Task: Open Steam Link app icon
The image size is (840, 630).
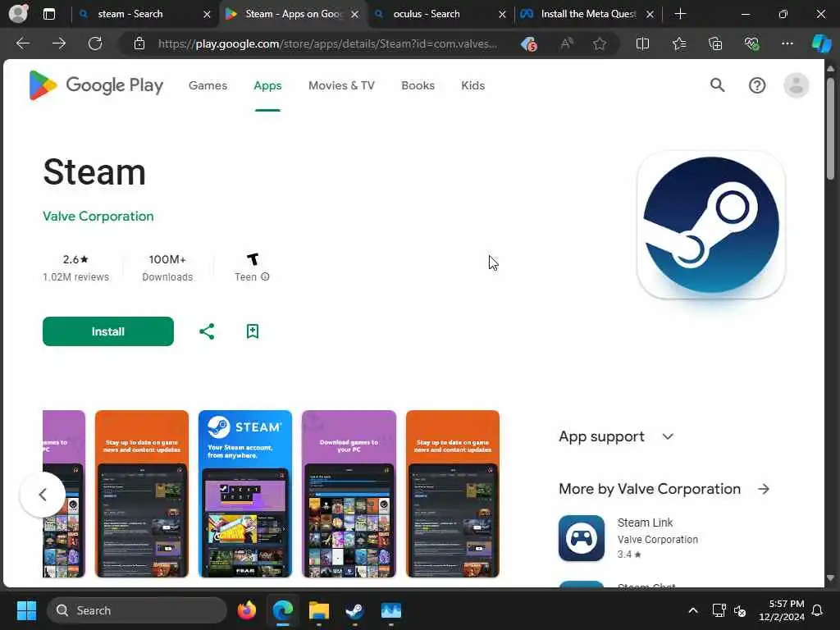Action: [x=582, y=538]
